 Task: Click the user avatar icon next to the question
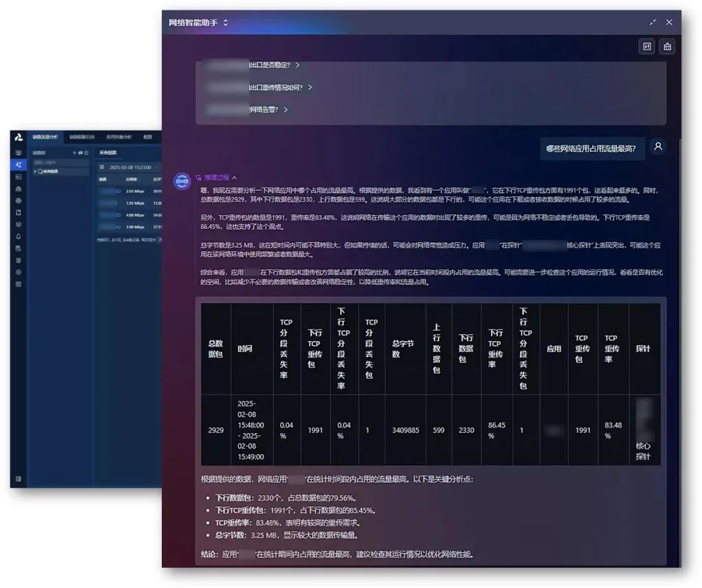pos(658,146)
